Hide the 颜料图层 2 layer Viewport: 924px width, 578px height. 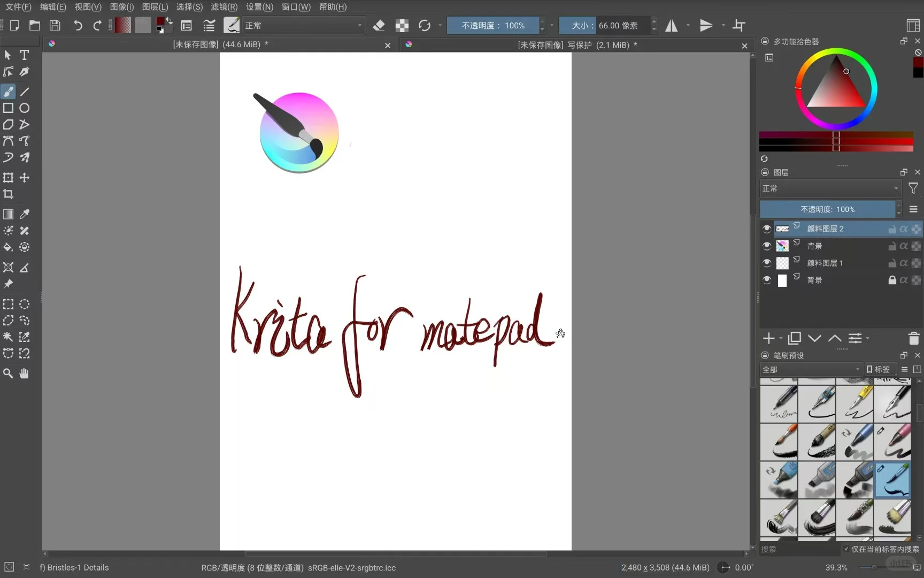767,229
